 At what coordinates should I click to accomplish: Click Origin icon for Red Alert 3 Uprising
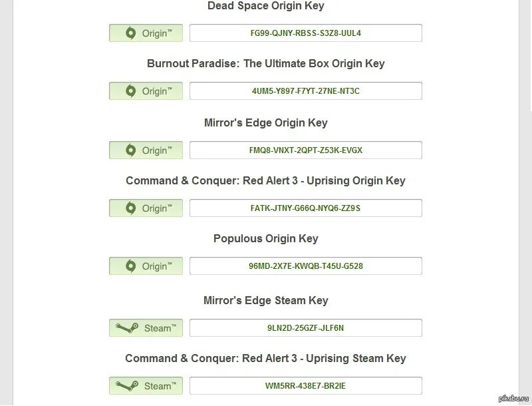pos(130,208)
